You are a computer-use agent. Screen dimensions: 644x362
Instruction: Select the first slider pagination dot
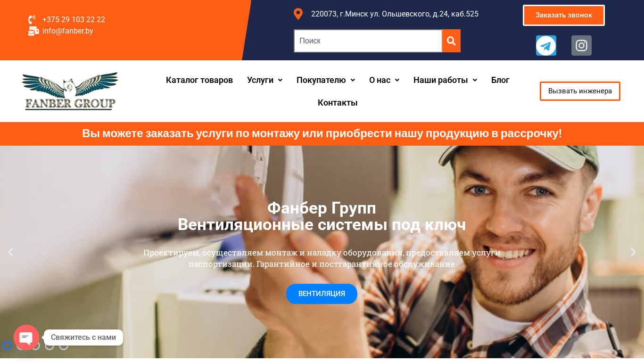click(x=7, y=346)
